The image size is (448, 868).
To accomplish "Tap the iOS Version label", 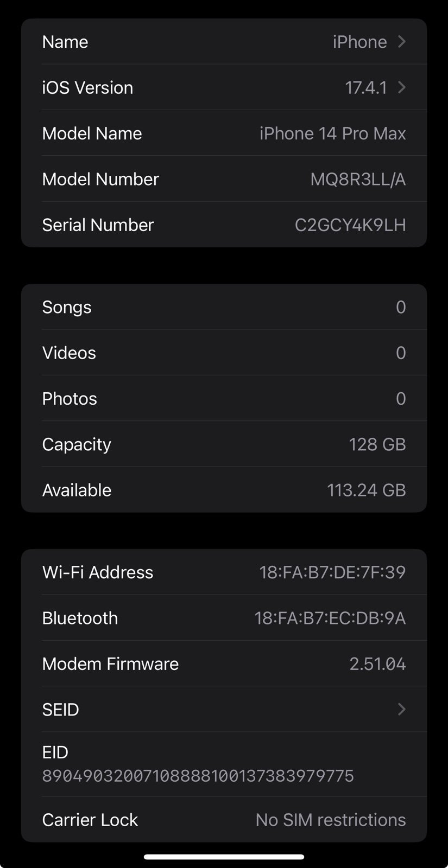I will coord(87,87).
